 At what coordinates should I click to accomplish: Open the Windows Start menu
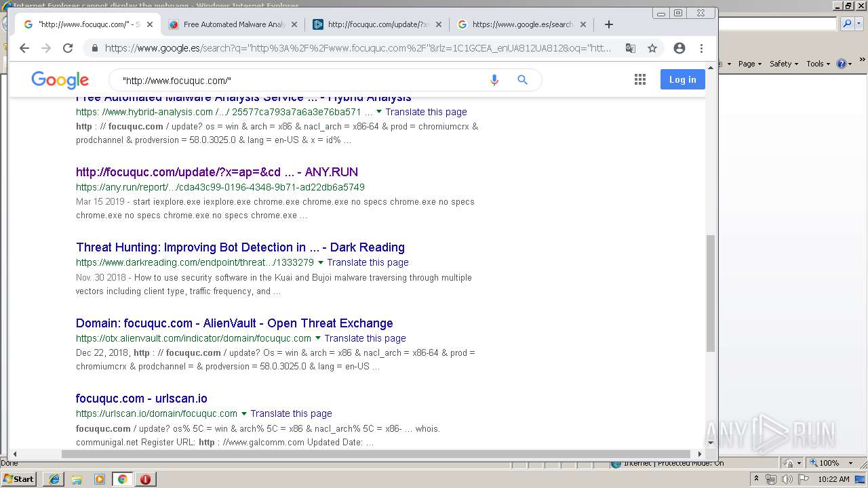coord(19,479)
